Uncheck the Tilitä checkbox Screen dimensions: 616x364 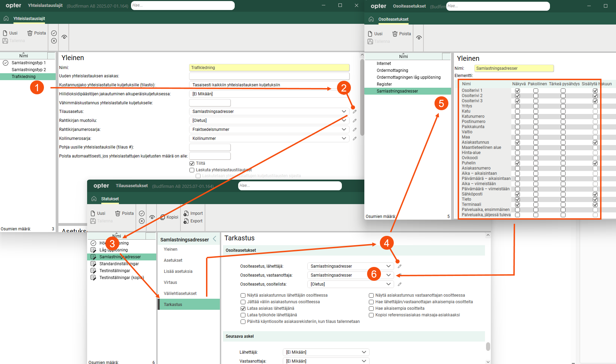tap(192, 163)
